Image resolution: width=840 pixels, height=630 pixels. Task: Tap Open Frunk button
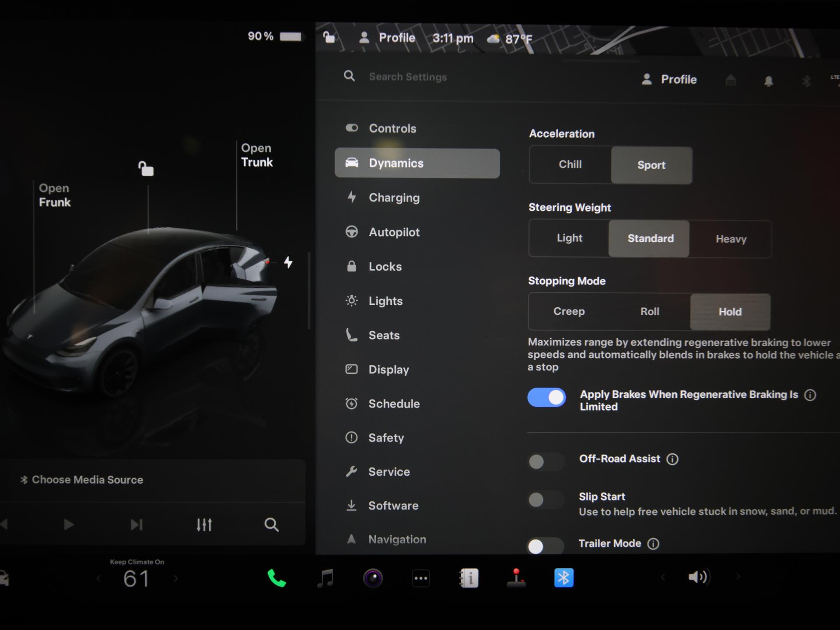point(54,195)
